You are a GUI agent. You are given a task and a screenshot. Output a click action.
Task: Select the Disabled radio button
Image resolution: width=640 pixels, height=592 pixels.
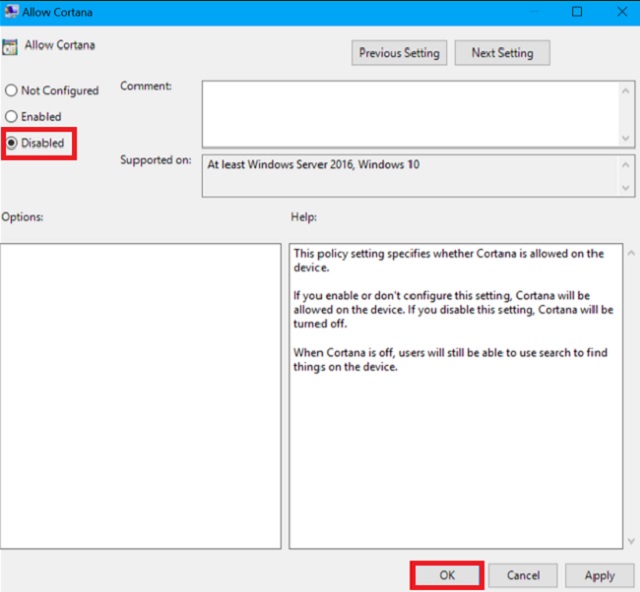(11, 143)
